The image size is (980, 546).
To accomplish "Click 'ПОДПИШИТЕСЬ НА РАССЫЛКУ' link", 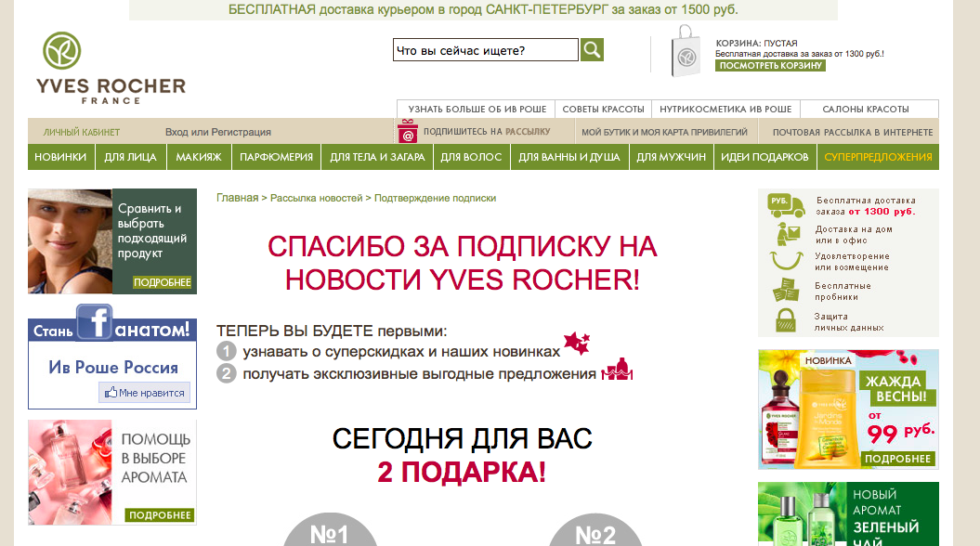I will click(487, 131).
